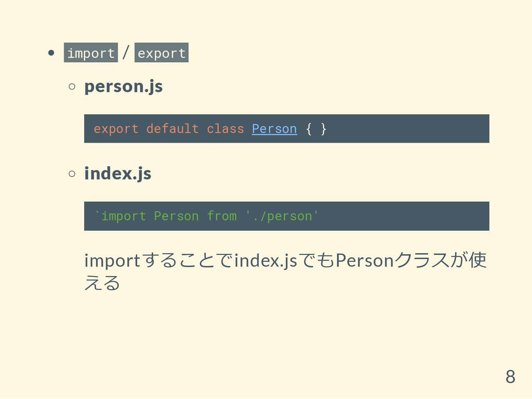Click 'Person' in the green import line

[x=176, y=216]
